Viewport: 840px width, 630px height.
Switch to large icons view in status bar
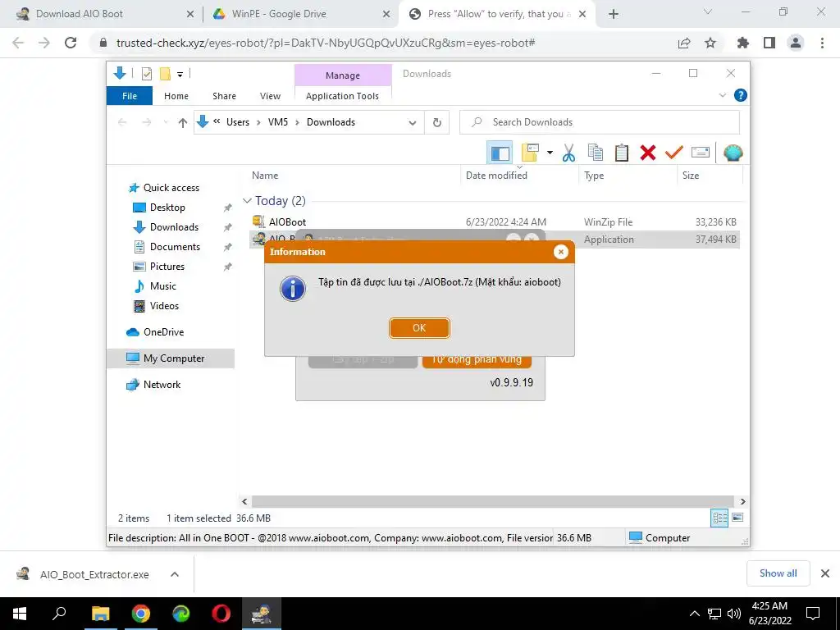(x=737, y=518)
